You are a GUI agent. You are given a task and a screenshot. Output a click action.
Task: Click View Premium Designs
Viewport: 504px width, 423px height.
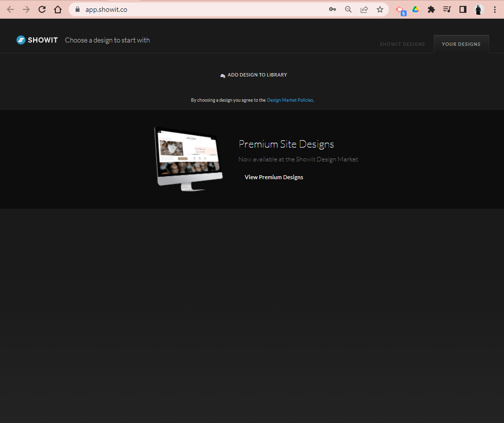pos(274,177)
